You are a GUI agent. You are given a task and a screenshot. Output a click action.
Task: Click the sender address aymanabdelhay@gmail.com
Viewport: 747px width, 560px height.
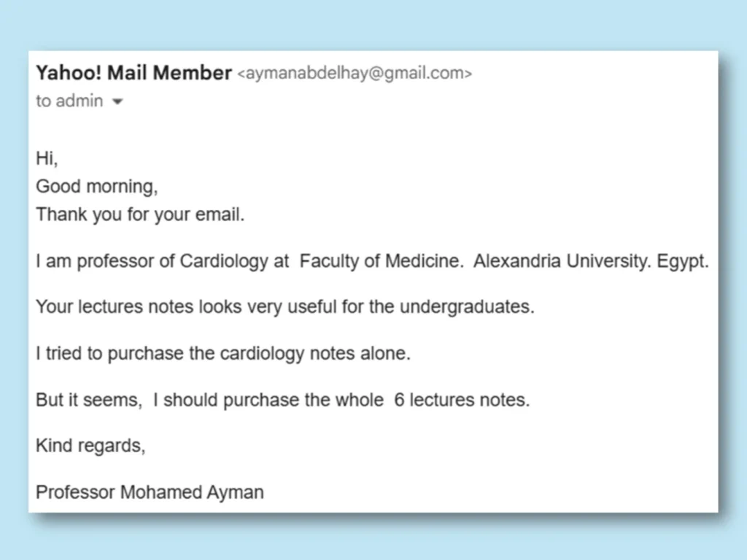(x=355, y=74)
